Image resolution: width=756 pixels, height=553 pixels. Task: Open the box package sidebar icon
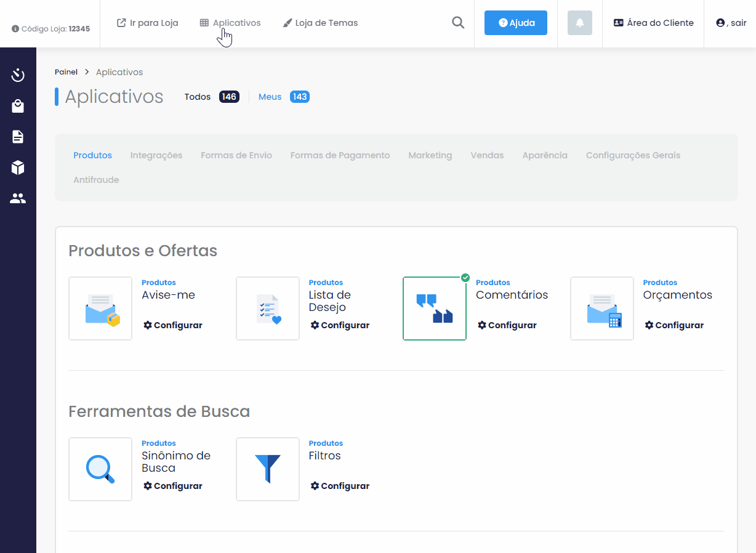pyautogui.click(x=18, y=168)
